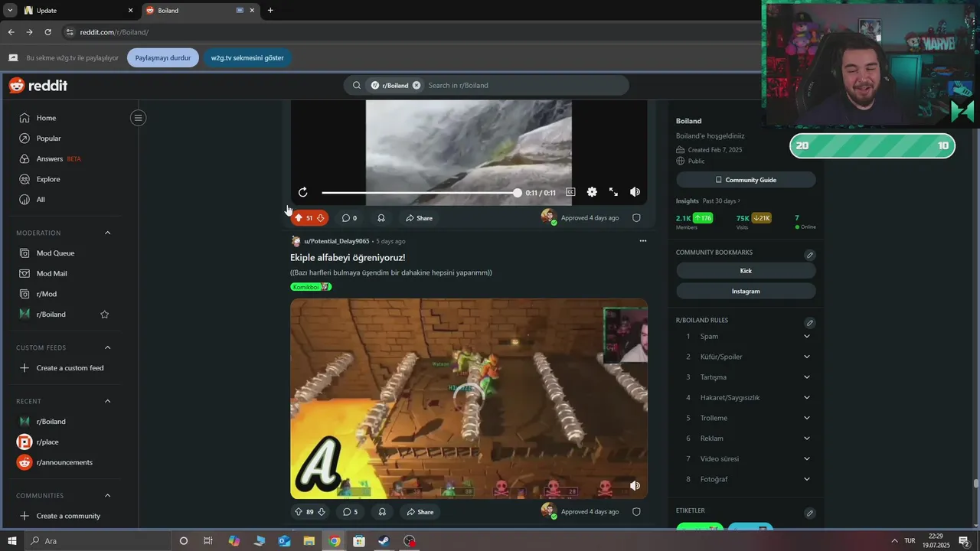The width and height of the screenshot is (980, 551).
Task: Favorite r/Boiland with star icon
Action: 105,315
